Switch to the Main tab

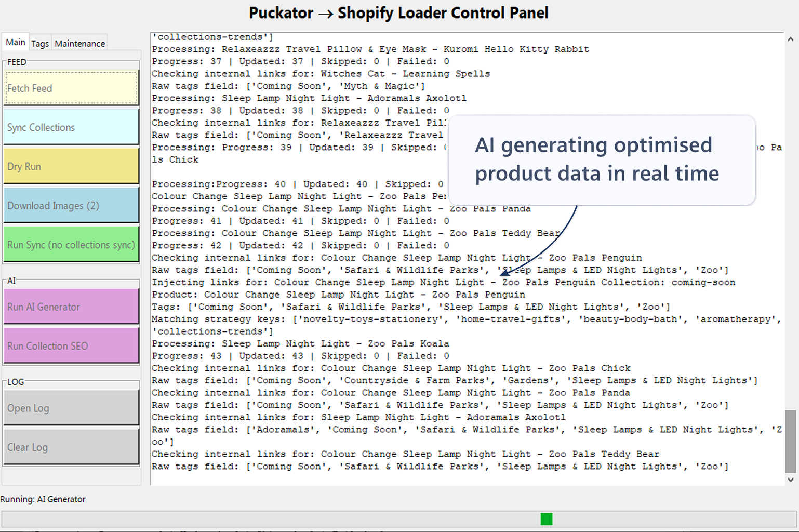16,43
